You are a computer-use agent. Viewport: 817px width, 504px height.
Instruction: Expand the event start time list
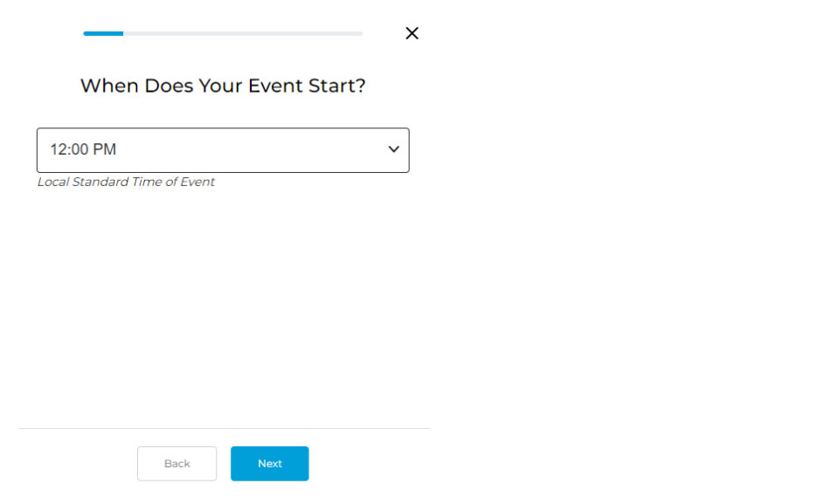pos(223,150)
